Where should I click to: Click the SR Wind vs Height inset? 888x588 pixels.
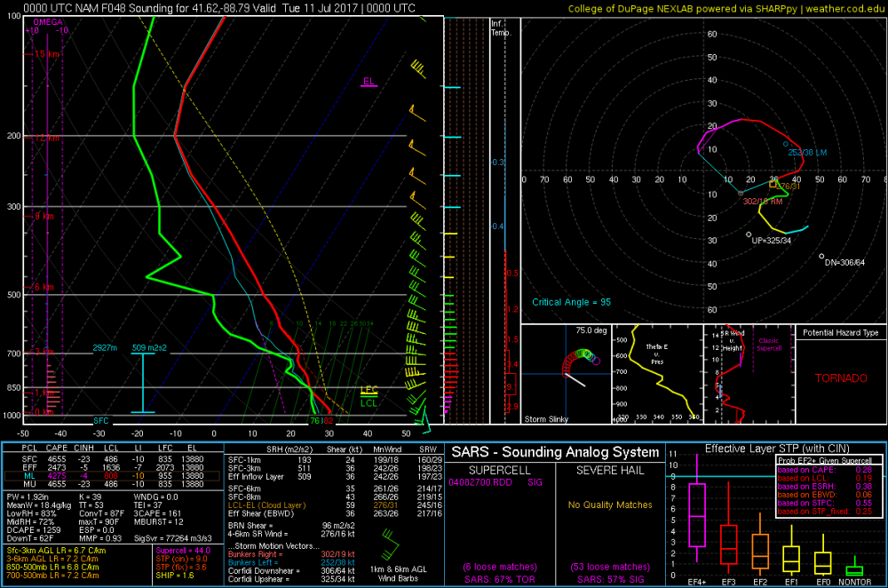click(749, 375)
